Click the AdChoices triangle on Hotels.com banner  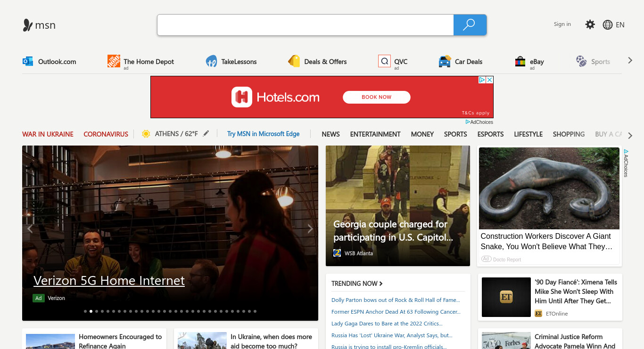(x=482, y=80)
